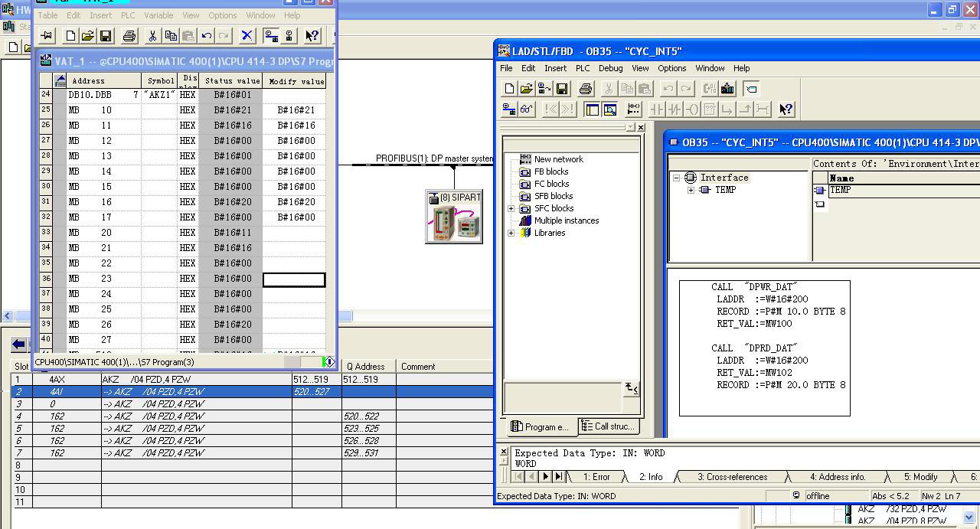Select Multiple instances tree item

pyautogui.click(x=567, y=220)
